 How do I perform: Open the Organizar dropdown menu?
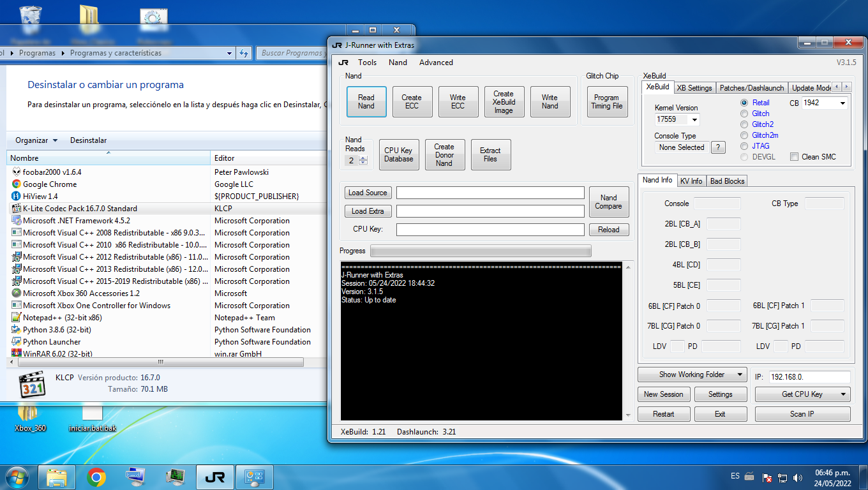[x=36, y=140]
